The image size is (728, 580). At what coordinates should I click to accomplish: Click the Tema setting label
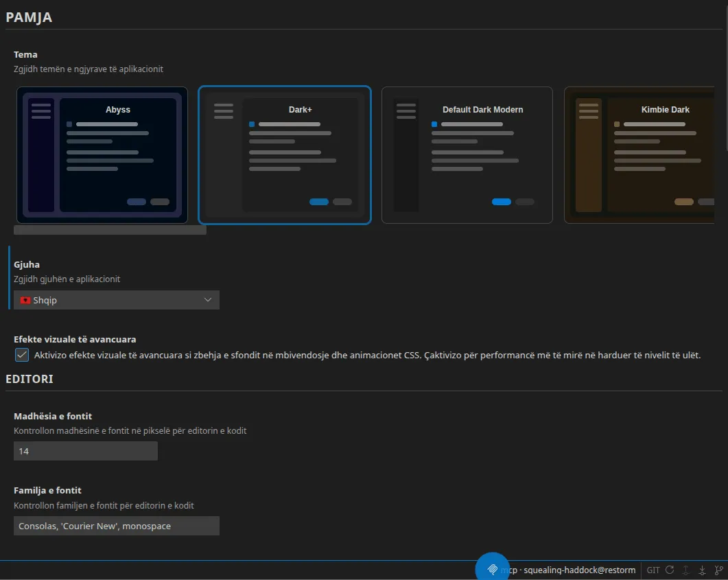25,54
